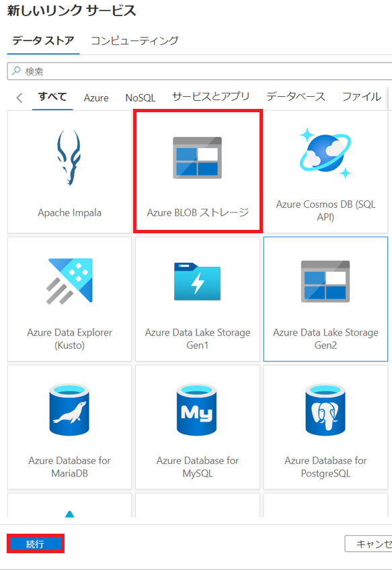The image size is (392, 570).
Task: Choose the Data Lake Storage Gen1 folder icon
Action: point(198,282)
